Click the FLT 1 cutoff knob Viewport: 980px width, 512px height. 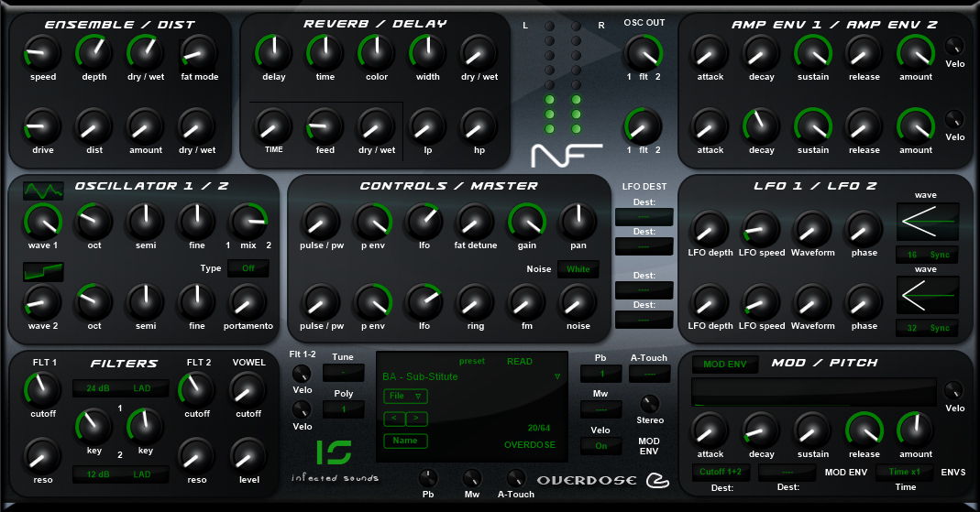pos(42,390)
